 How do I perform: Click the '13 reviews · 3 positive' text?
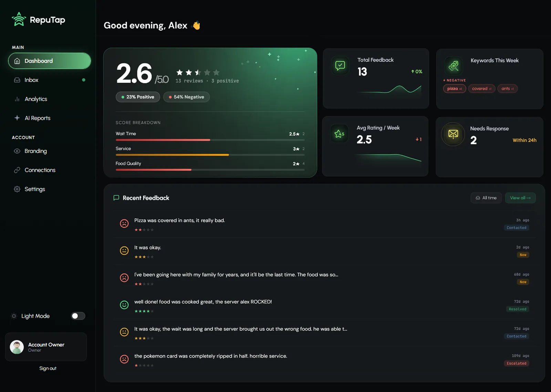click(207, 81)
